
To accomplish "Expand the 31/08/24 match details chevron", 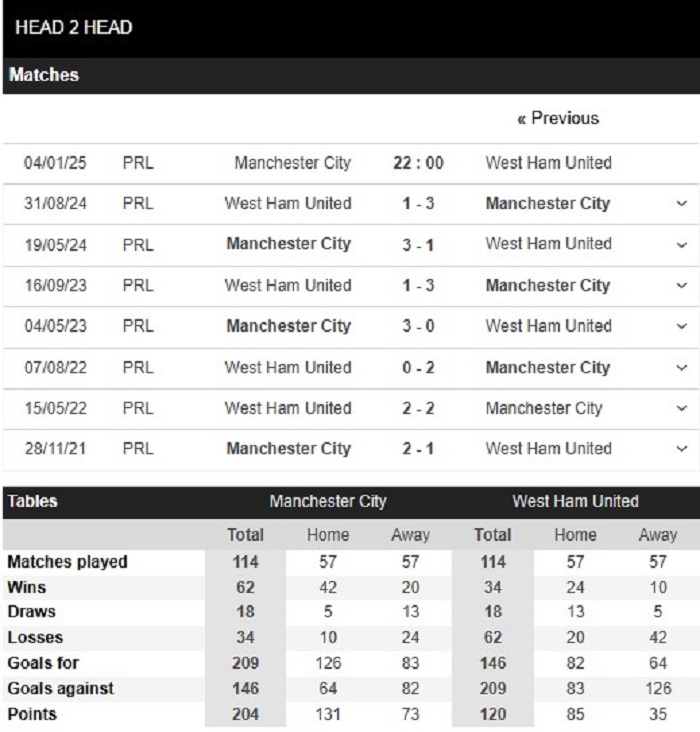I will point(681,204).
